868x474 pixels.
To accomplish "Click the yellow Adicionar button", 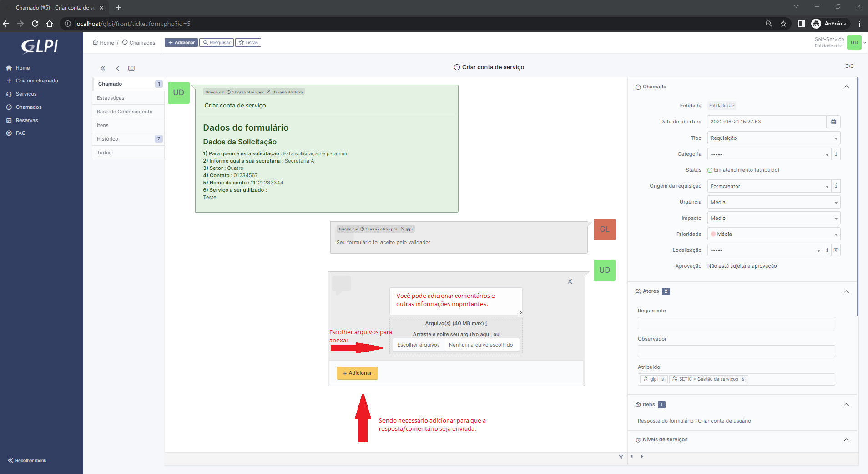I will [357, 373].
